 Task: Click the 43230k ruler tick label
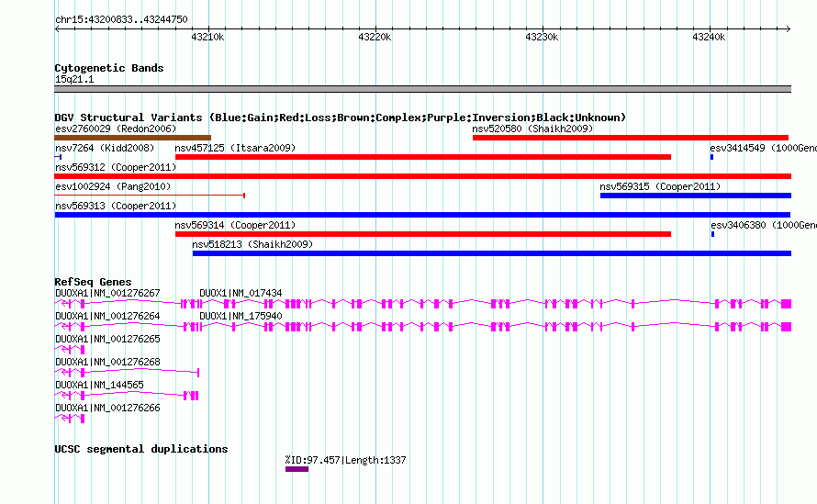coord(542,37)
